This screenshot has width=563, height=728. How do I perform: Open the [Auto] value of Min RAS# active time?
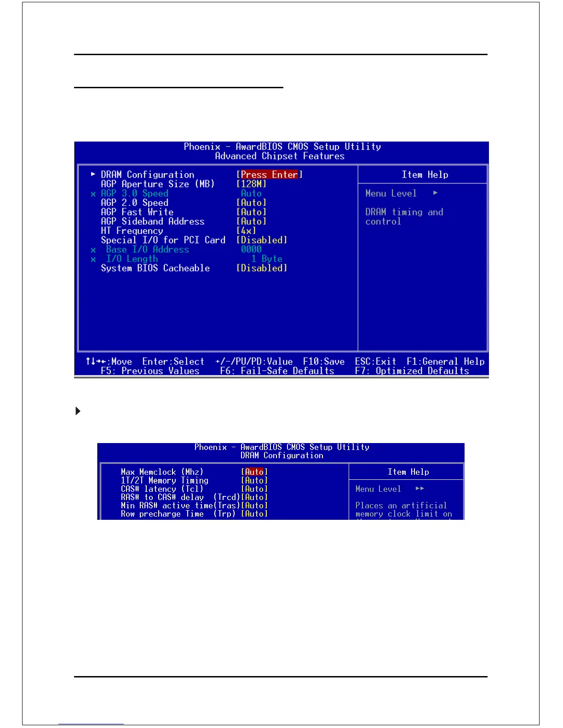254,506
